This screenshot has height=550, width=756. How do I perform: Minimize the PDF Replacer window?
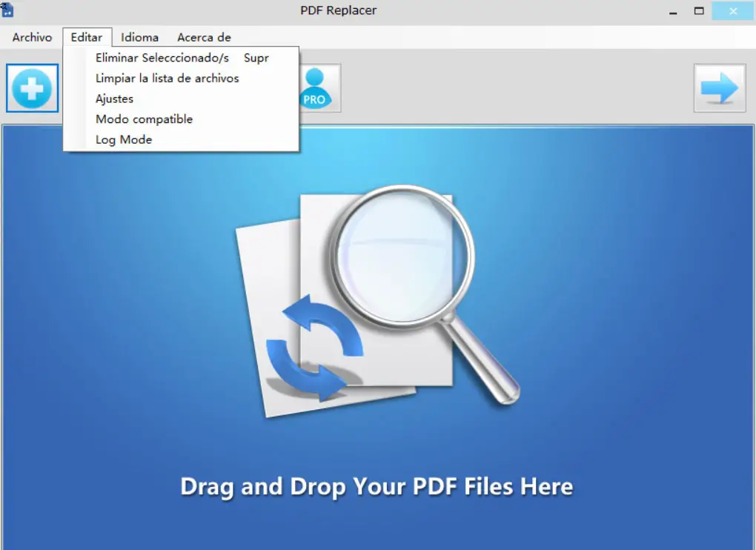(673, 11)
